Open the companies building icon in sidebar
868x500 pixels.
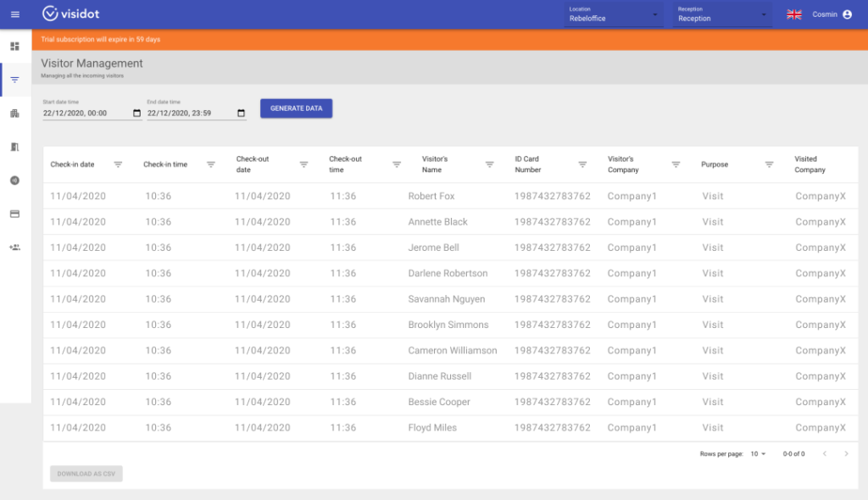[15, 114]
